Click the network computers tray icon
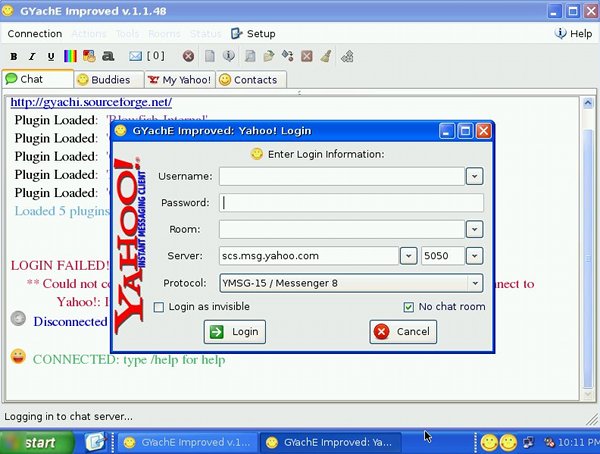Screen dimensions: 600x454 (x=528, y=443)
